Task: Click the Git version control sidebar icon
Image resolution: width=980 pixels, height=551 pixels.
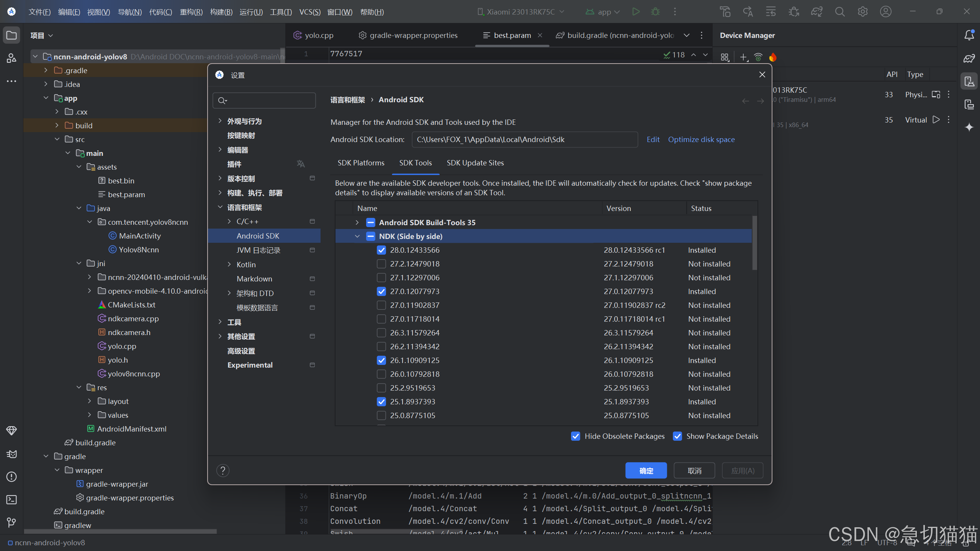Action: coord(11,523)
